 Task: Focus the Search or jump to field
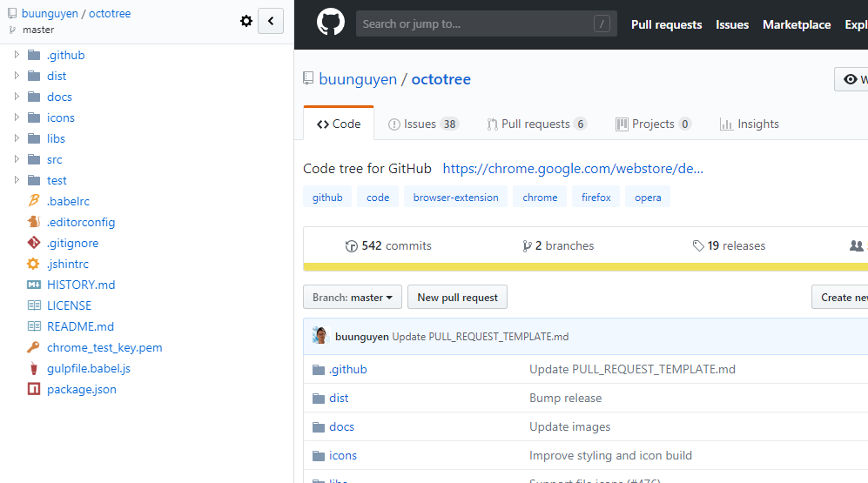click(474, 23)
